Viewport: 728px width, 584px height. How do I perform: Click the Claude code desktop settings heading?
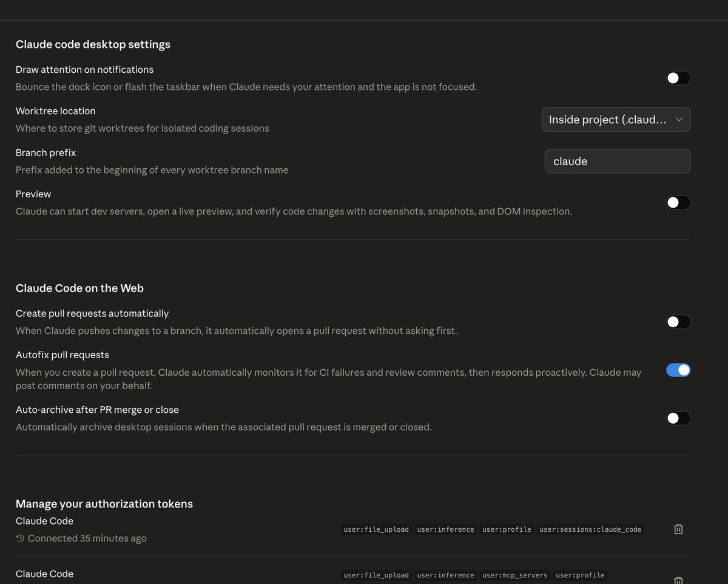(x=93, y=44)
